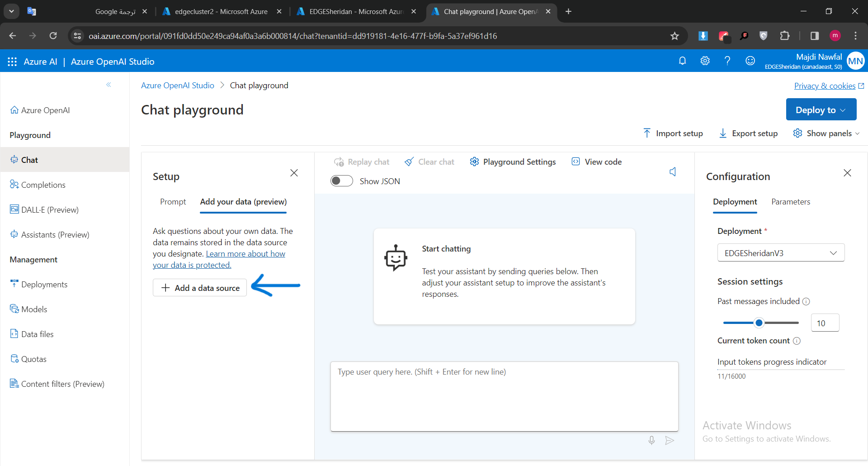Open the Chat playground section
The height and width of the screenshot is (466, 868).
(29, 160)
